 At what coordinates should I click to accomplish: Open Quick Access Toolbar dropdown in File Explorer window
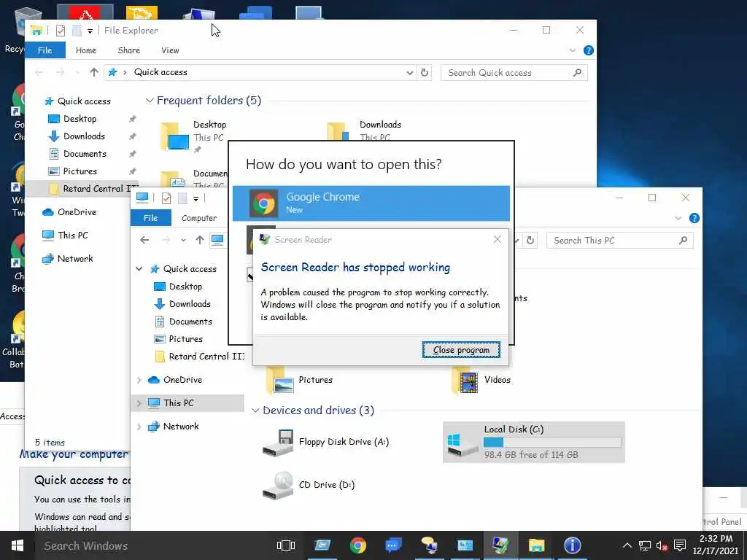(x=90, y=31)
